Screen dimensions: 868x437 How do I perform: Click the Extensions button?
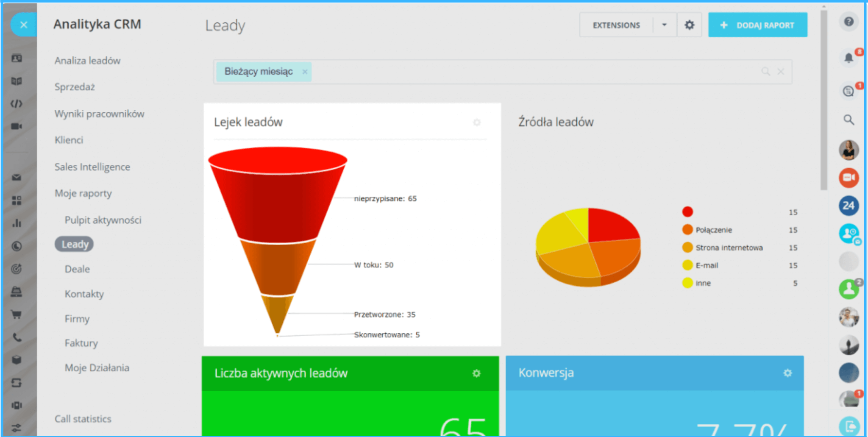coord(616,25)
